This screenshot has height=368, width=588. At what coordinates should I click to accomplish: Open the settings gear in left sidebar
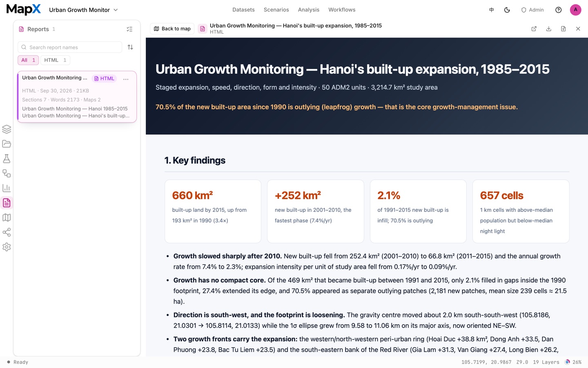pos(7,247)
